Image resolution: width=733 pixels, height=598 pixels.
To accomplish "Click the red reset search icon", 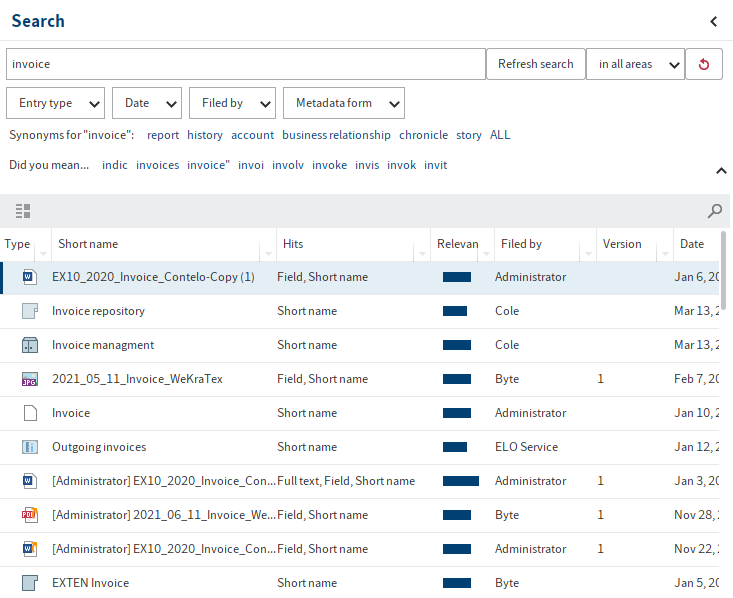I will pos(704,64).
